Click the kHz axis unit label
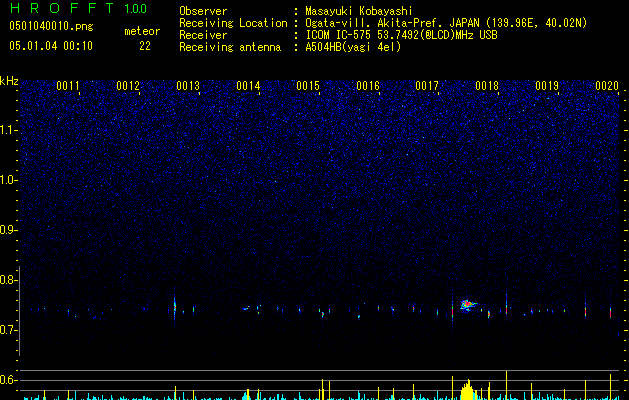Image resolution: width=629 pixels, height=400 pixels. (x=9, y=81)
